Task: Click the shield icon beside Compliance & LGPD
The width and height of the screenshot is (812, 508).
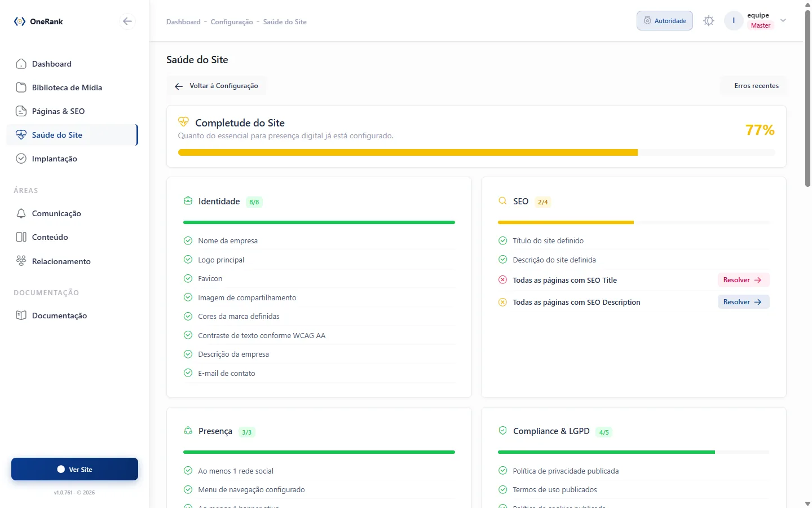Action: click(x=502, y=431)
